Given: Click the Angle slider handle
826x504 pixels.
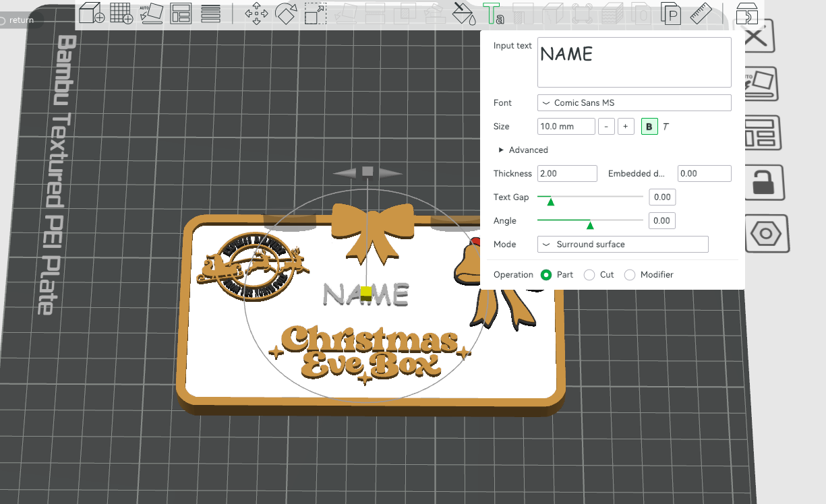Looking at the screenshot, I should point(590,224).
